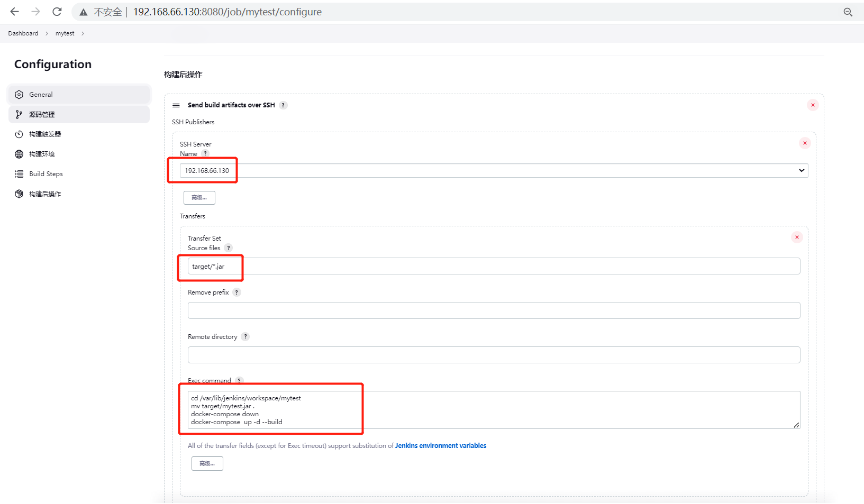The width and height of the screenshot is (864, 504).
Task: Click the browser refresh icon
Action: [x=57, y=12]
